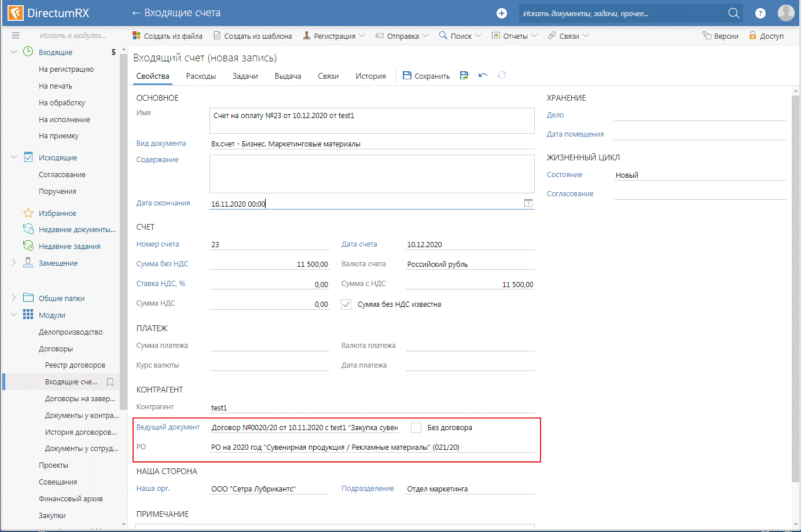Toggle Сумма без НДС известна checkbox

pyautogui.click(x=346, y=304)
